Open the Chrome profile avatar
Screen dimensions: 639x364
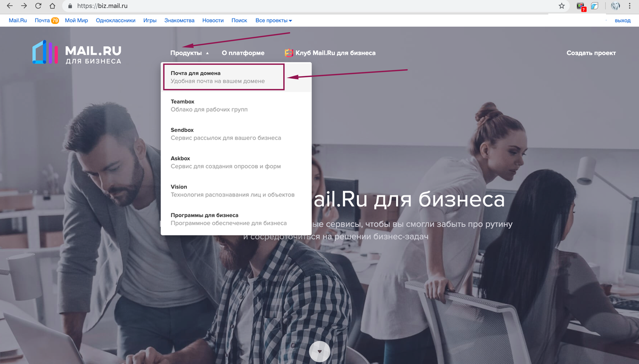[x=616, y=6]
